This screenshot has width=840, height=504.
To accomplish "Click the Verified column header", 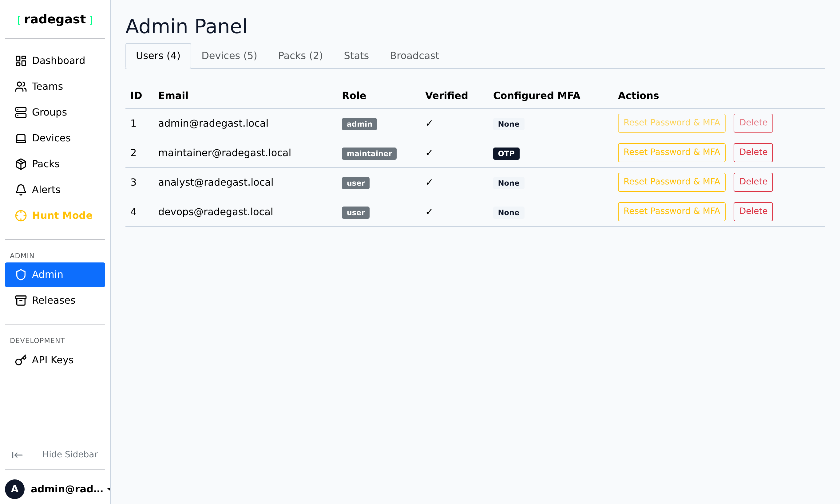I will (446, 96).
